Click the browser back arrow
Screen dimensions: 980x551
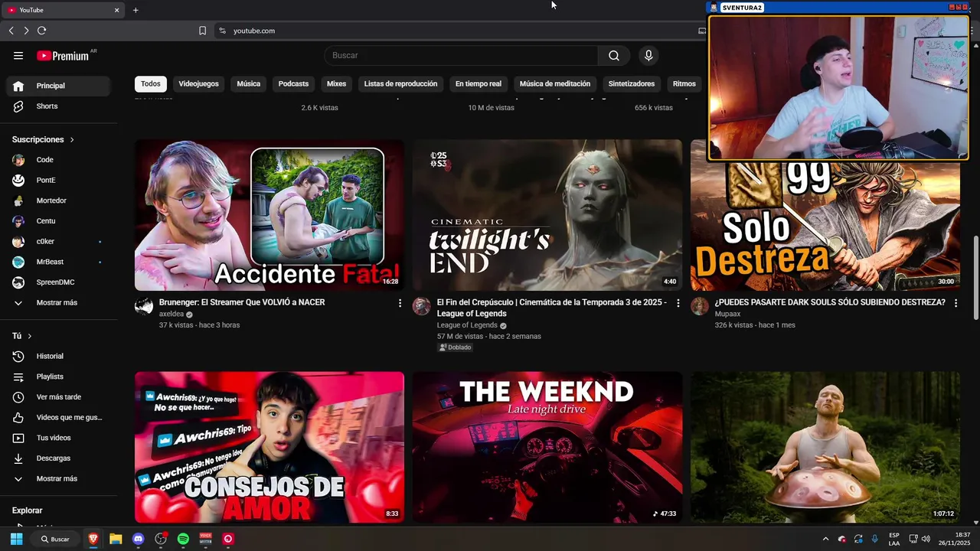[11, 31]
